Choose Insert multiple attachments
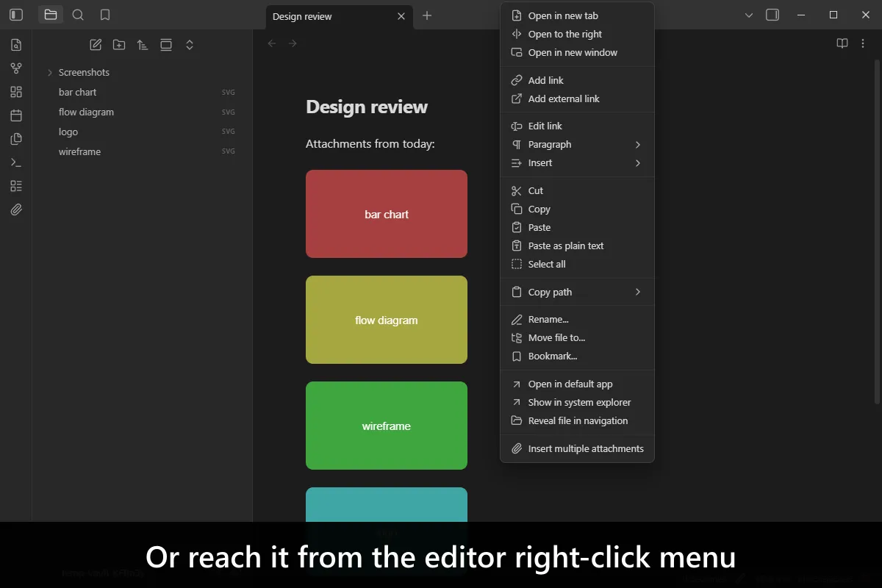This screenshot has width=882, height=588. (x=577, y=448)
